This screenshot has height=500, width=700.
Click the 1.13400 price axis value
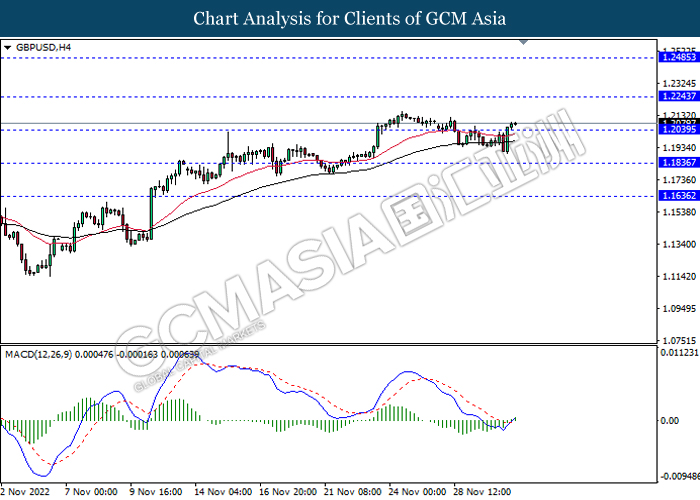pyautogui.click(x=679, y=244)
